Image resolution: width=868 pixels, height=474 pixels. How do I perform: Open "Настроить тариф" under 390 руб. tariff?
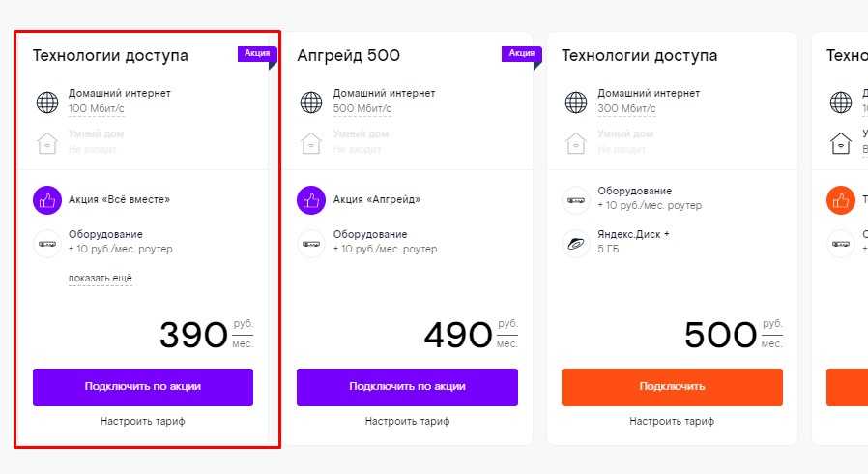142,422
